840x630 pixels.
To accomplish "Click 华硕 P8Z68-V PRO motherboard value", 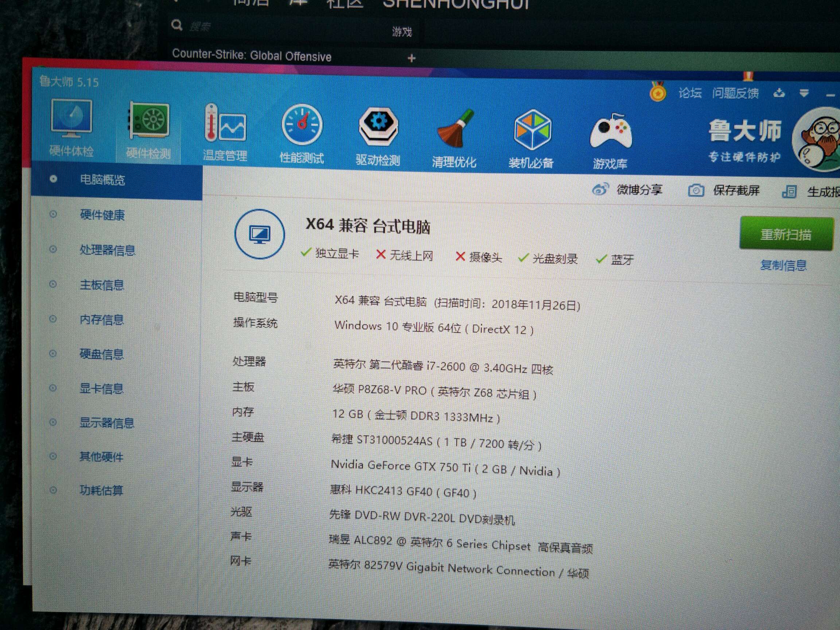I will (x=435, y=392).
